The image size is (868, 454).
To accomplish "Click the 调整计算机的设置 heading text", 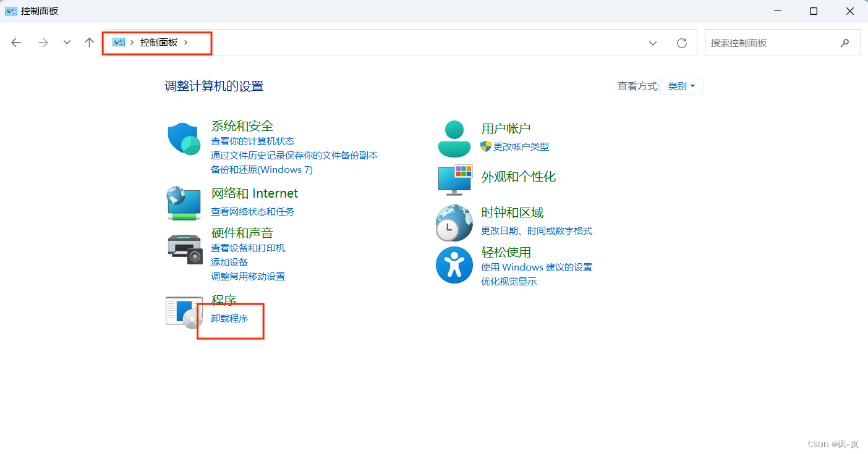I will click(214, 86).
